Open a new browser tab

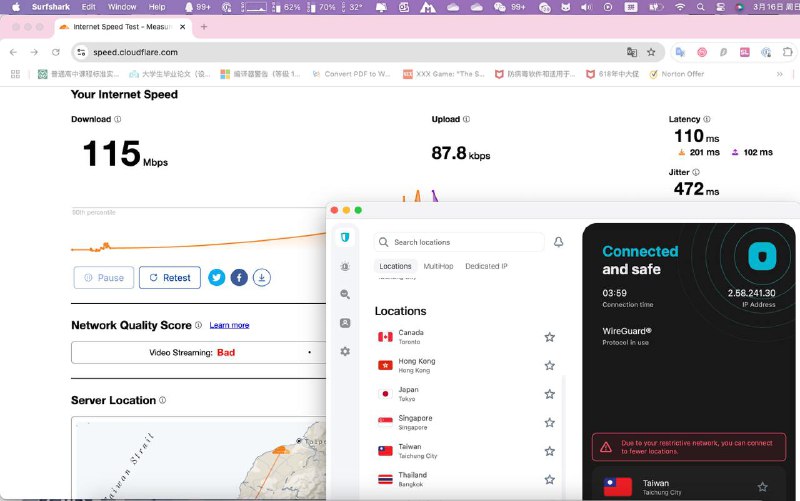(204, 27)
